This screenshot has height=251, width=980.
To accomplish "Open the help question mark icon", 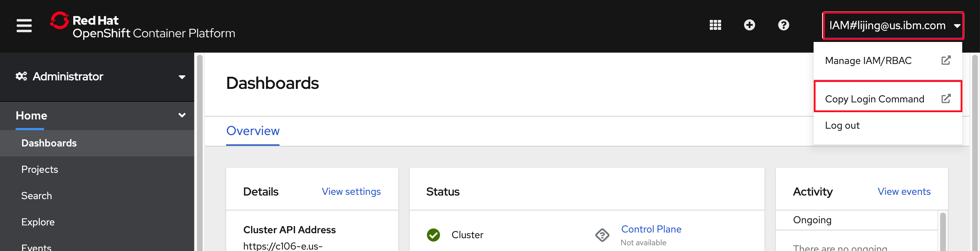I will point(783,25).
